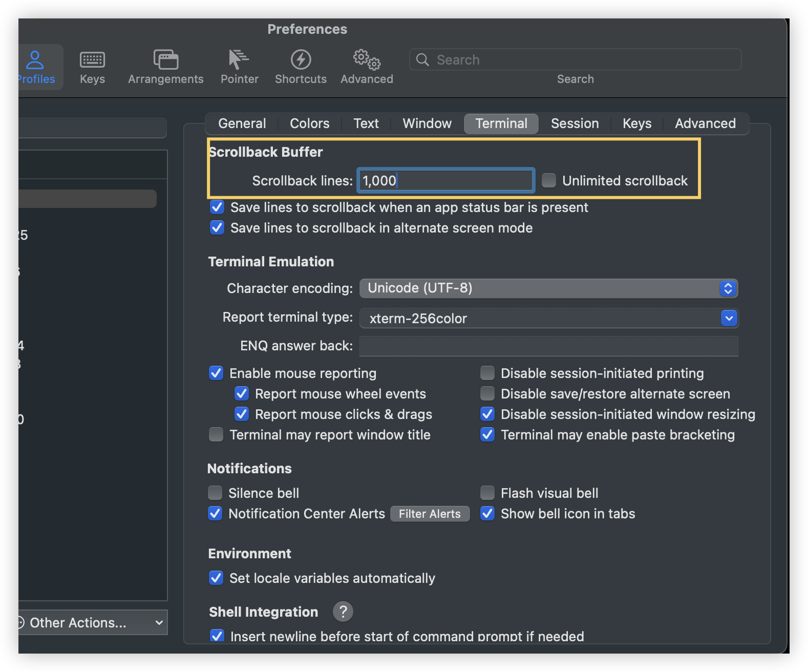Enable Unlimited scrollback checkbox
This screenshot has height=672, width=808.
coord(549,180)
